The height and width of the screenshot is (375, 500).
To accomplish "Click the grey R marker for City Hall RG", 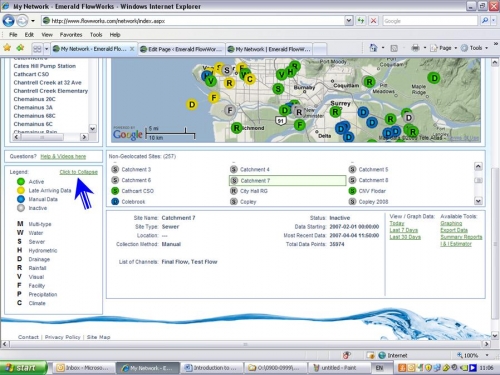I will click(x=234, y=191).
